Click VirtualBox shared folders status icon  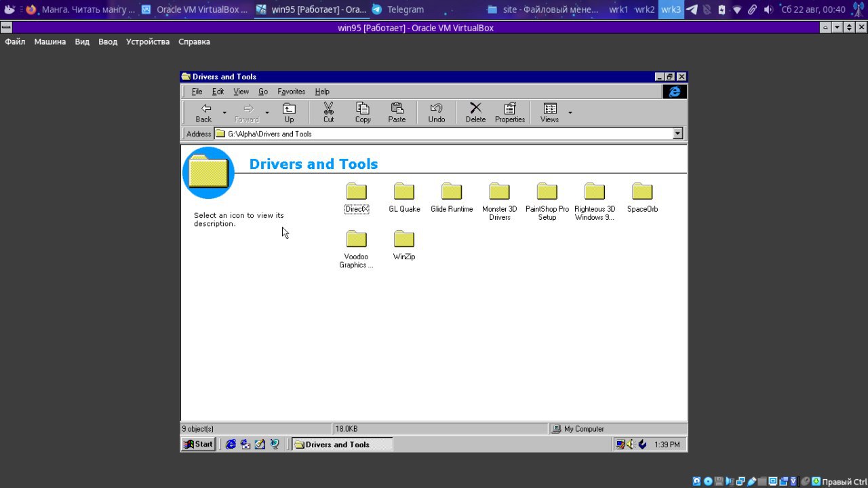[762, 481]
